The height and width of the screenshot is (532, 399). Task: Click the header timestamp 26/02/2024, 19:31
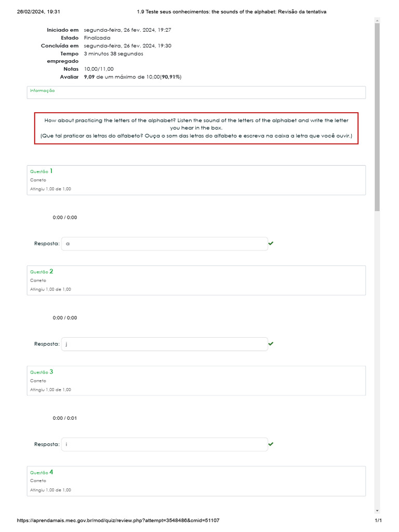(38, 11)
